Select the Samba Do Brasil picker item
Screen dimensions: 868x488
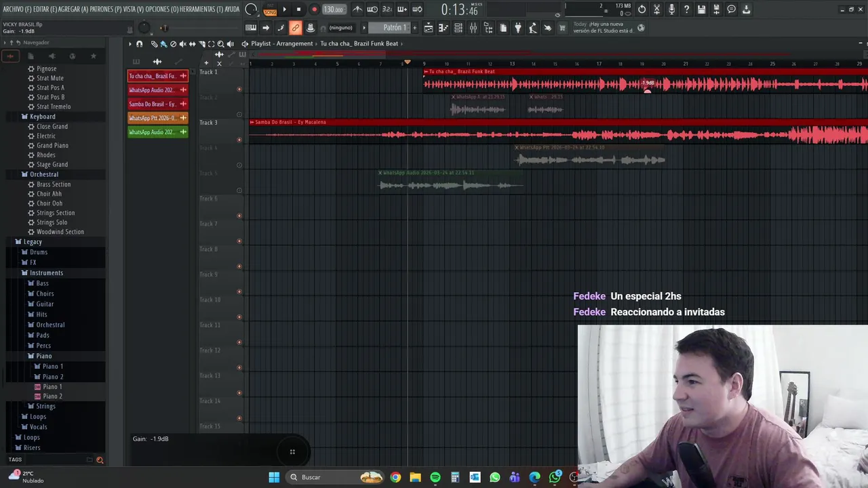157,104
